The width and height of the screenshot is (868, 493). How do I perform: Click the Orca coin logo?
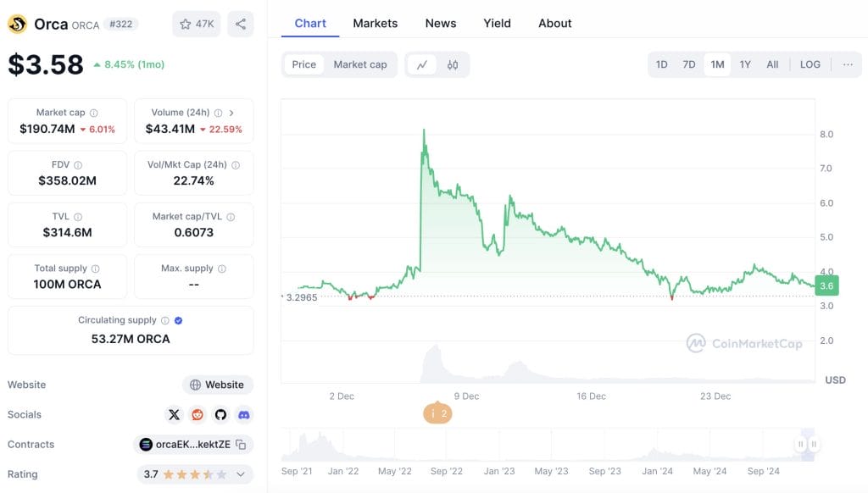[18, 24]
